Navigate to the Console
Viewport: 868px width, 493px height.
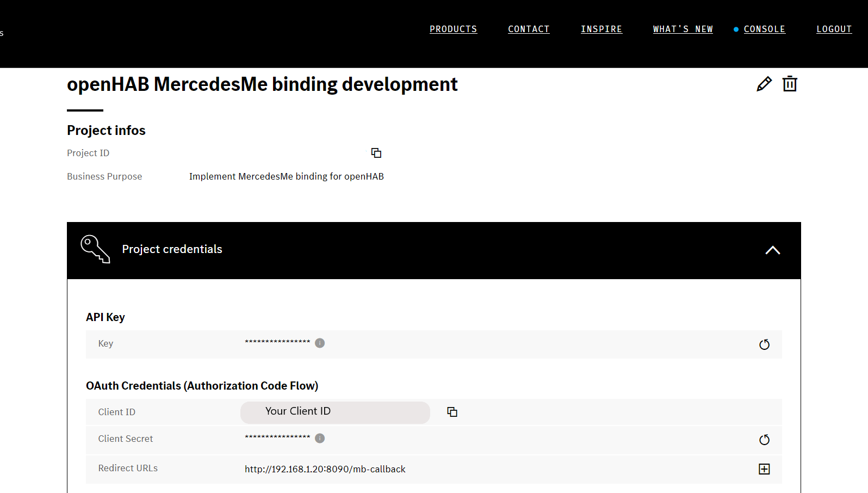[764, 29]
